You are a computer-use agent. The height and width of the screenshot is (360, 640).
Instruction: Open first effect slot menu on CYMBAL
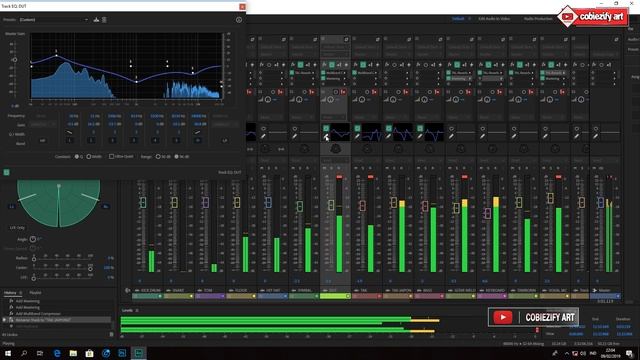click(x=313, y=73)
